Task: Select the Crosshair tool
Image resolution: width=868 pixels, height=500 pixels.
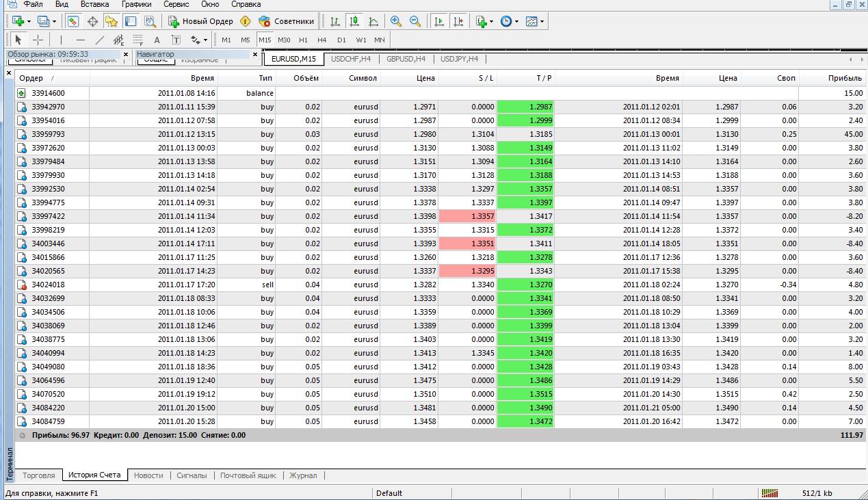Action: [x=38, y=40]
